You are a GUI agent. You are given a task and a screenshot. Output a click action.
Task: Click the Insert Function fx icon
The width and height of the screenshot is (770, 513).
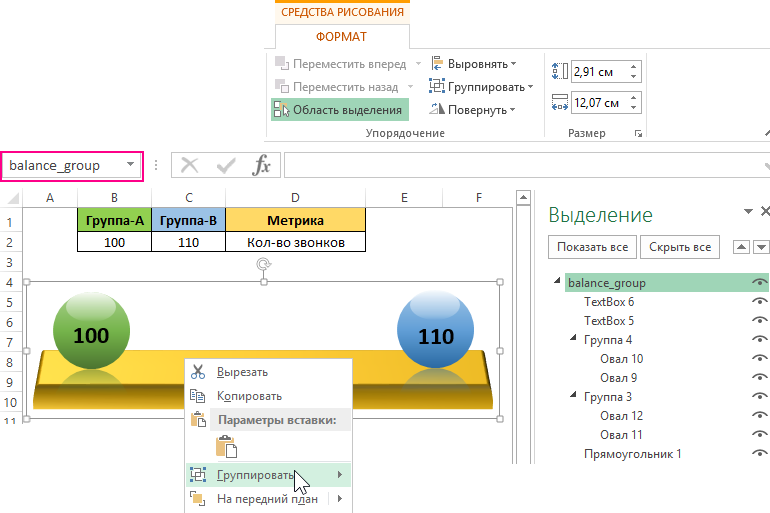tap(261, 165)
